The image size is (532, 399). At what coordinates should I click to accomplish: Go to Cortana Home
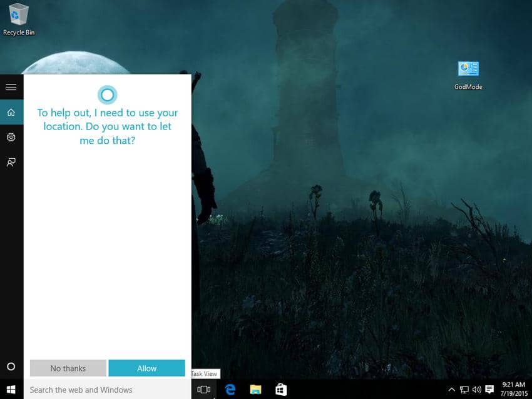tap(11, 113)
